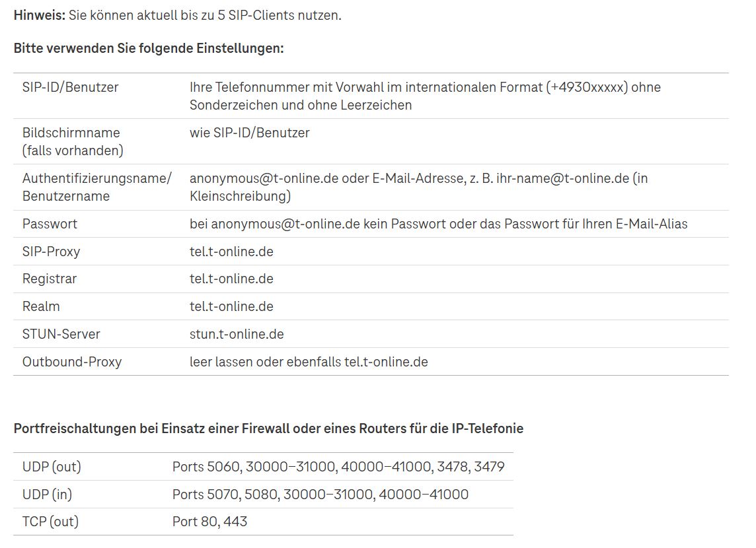Click the TCP (out) Port 80, 443 value
756x548 pixels.
[209, 522]
